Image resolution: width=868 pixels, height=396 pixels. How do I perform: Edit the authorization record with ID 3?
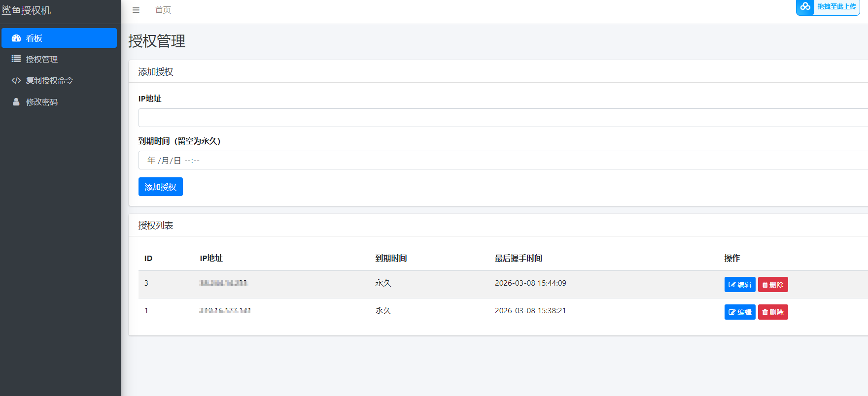point(740,284)
